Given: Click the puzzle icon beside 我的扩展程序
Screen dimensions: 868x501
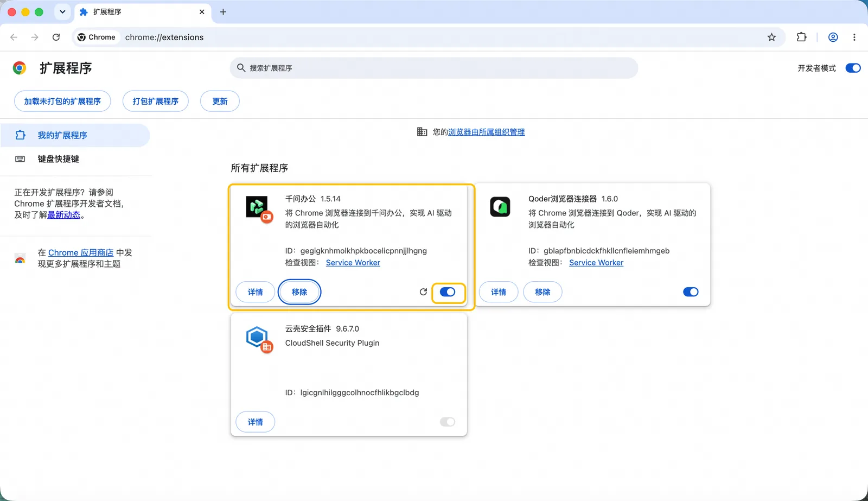Looking at the screenshot, I should [x=20, y=135].
